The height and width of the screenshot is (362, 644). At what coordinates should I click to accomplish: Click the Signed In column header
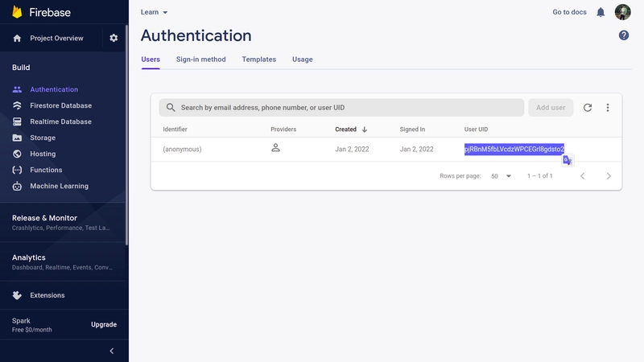[x=412, y=130]
